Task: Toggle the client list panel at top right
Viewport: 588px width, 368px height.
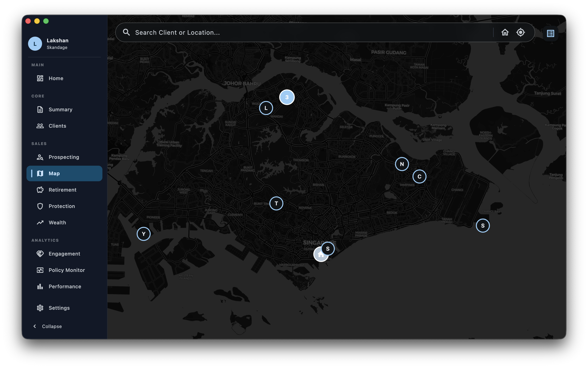Action: (550, 33)
